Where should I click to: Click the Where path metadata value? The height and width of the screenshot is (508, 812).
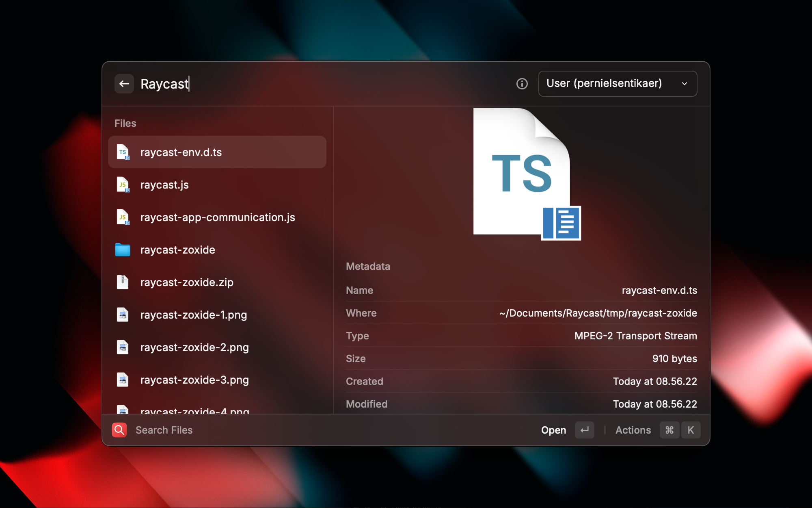coord(598,313)
